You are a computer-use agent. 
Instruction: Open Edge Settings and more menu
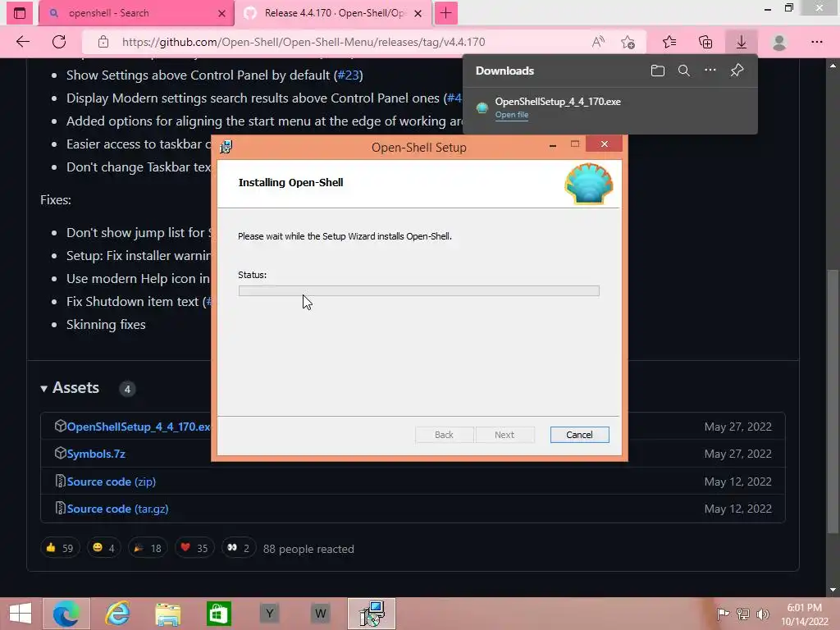816,42
